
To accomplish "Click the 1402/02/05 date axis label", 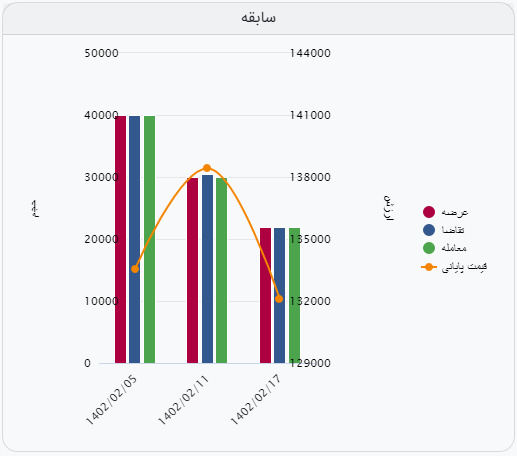I will tap(111, 400).
